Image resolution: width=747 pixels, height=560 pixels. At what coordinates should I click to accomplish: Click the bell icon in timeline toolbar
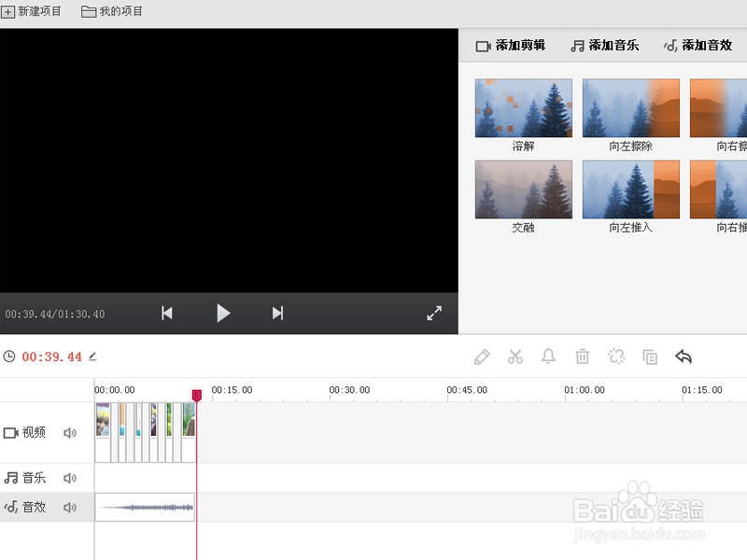pyautogui.click(x=548, y=357)
